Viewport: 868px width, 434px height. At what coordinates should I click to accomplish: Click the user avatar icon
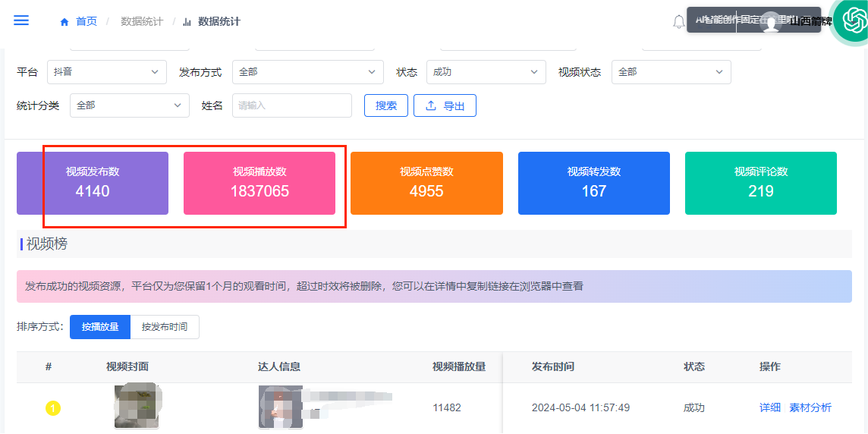[771, 23]
